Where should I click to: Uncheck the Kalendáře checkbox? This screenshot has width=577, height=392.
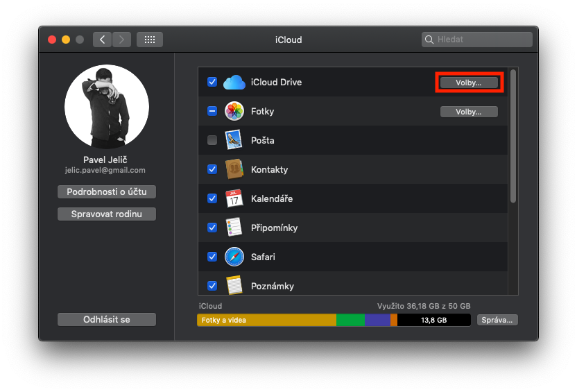pos(212,198)
